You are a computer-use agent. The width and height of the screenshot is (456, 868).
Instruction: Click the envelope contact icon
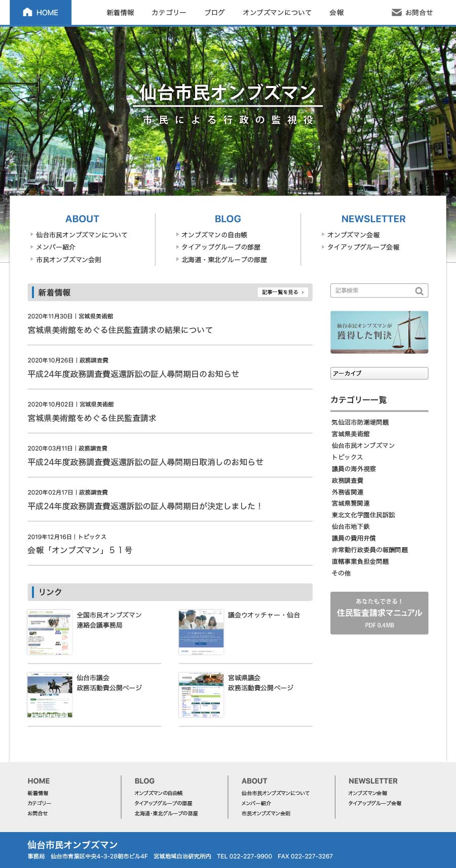[x=396, y=12]
